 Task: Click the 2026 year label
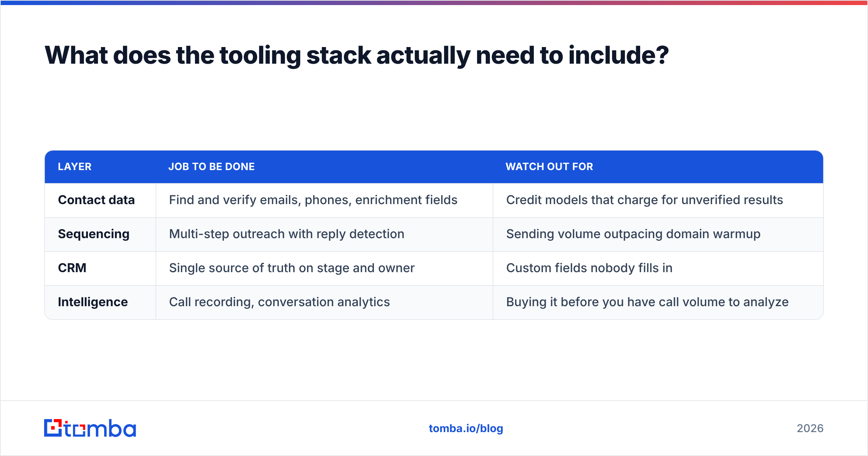coord(810,428)
